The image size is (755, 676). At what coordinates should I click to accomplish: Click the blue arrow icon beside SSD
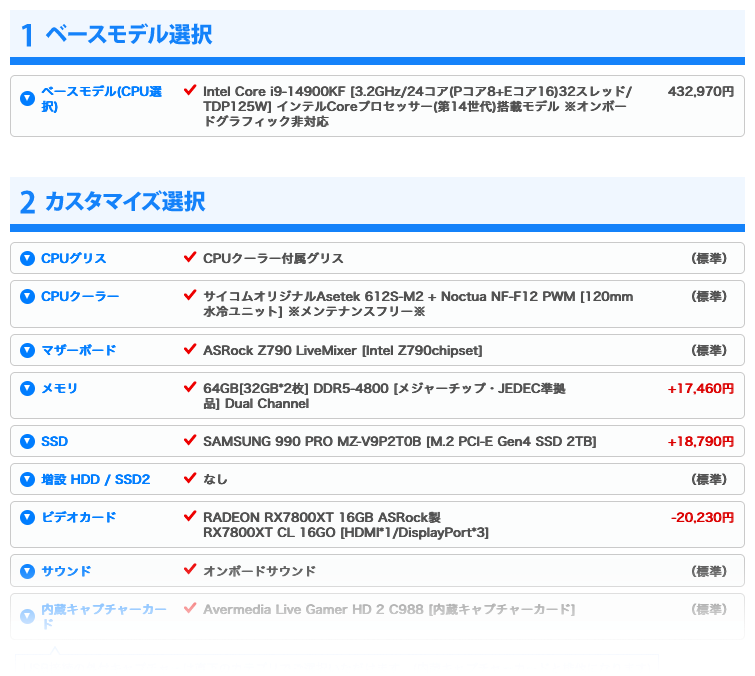tap(27, 442)
